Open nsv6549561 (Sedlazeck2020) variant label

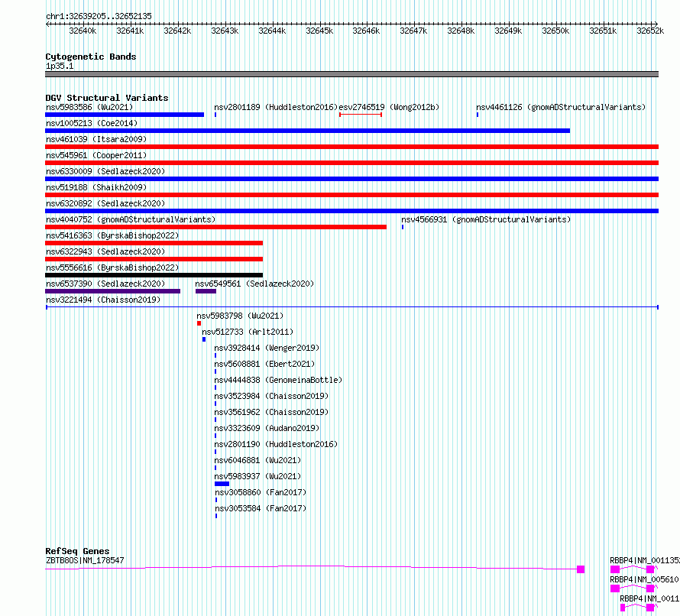(x=254, y=284)
